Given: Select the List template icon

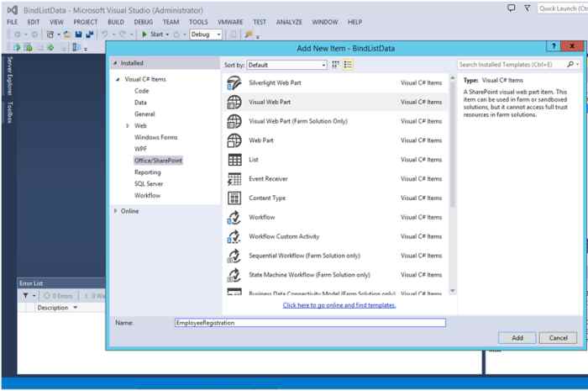Looking at the screenshot, I should pos(234,160).
